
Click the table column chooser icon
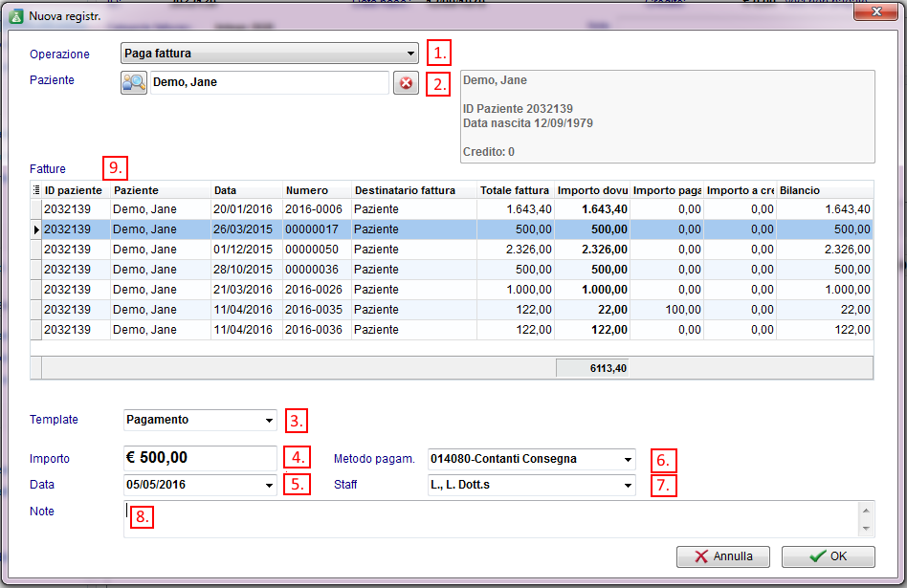(35, 190)
